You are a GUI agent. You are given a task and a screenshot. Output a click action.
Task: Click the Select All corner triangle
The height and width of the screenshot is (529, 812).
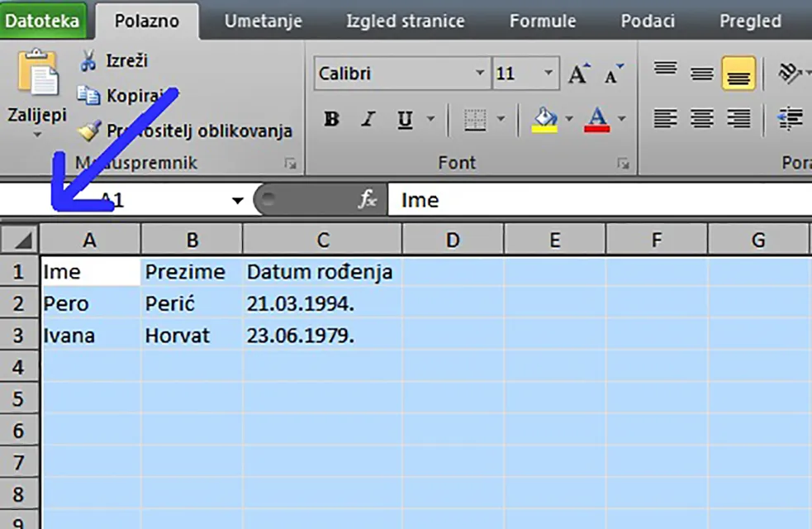coord(19,240)
